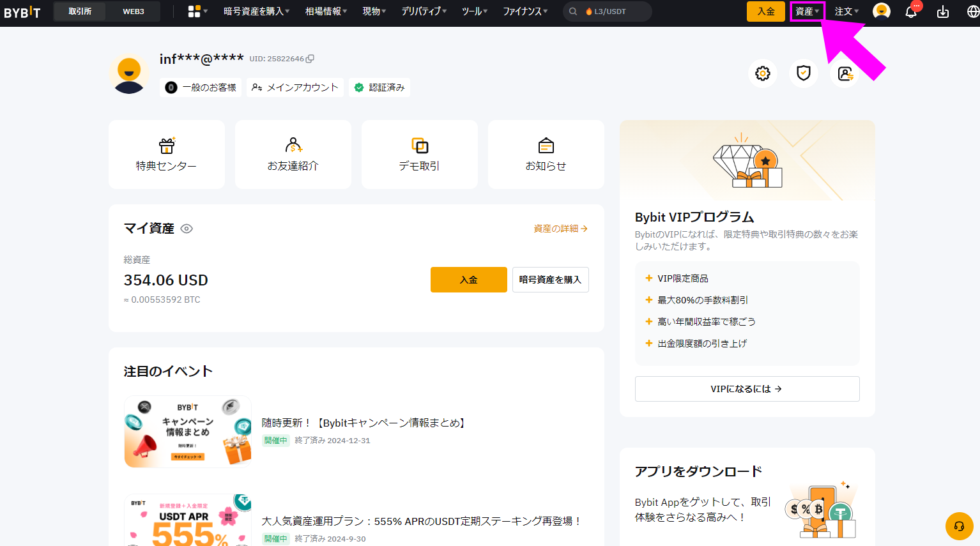Open the デモ取引 card

(x=420, y=155)
